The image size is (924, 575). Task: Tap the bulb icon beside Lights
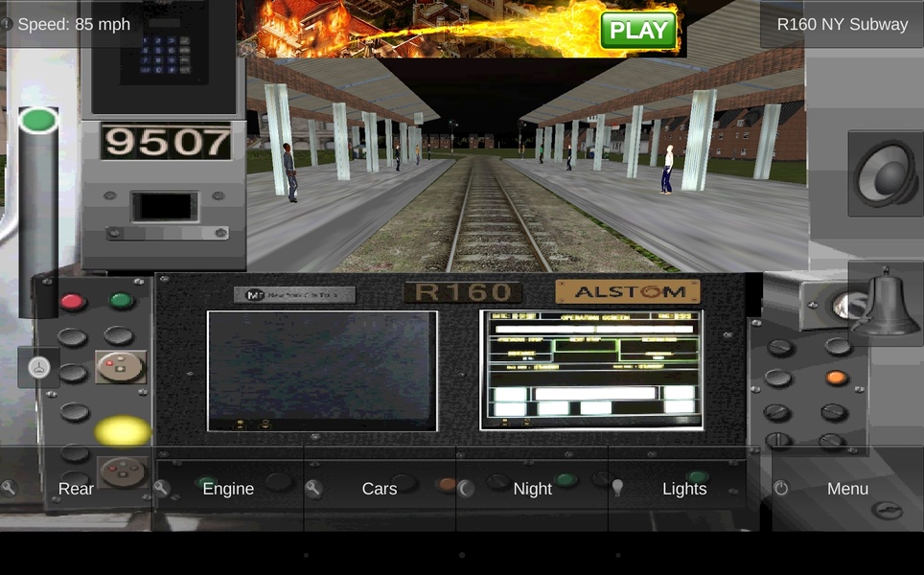617,489
